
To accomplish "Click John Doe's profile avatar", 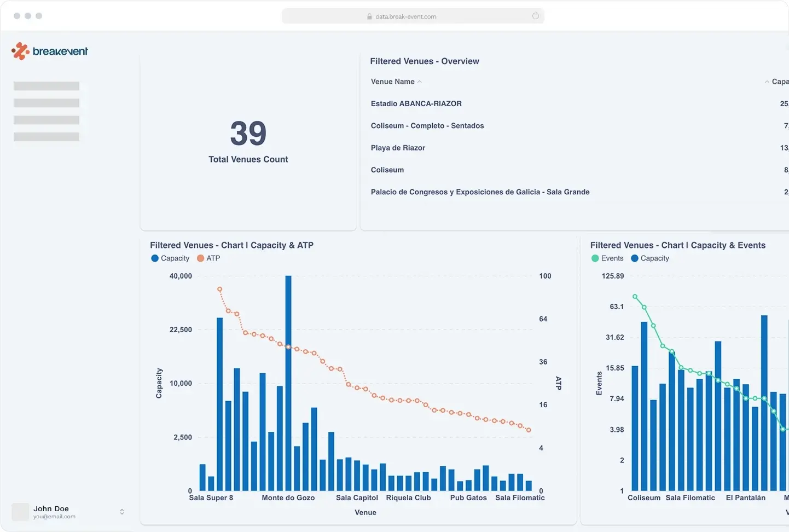I will (20, 512).
